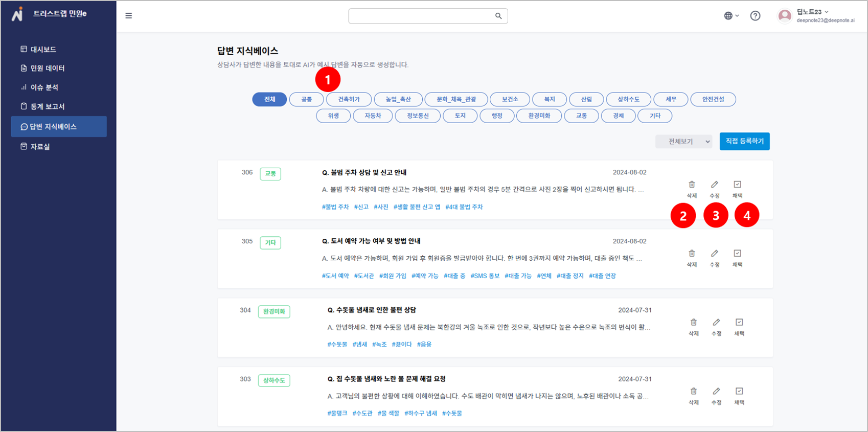The image size is (868, 432).
Task: Open the 전체보기 dropdown
Action: pos(684,142)
